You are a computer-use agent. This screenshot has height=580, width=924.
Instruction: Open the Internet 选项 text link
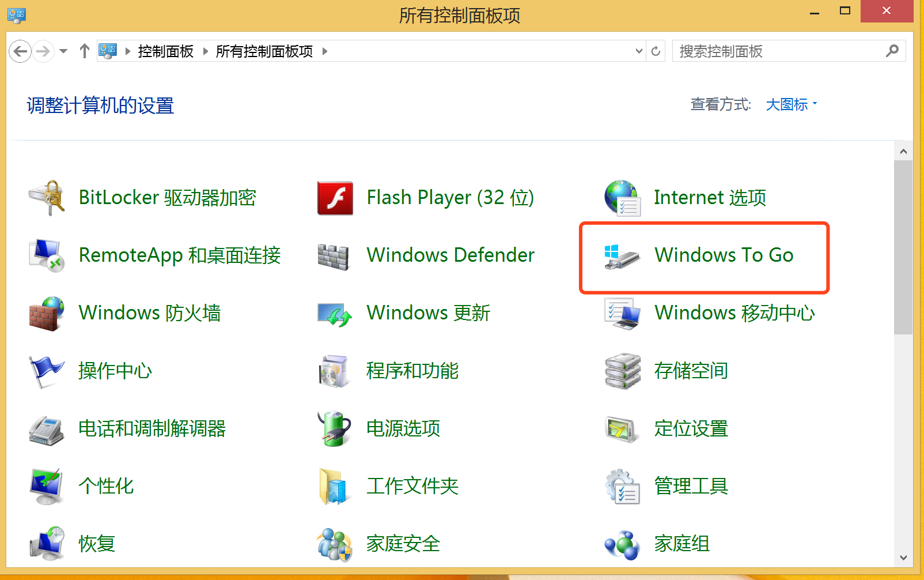[x=710, y=198]
